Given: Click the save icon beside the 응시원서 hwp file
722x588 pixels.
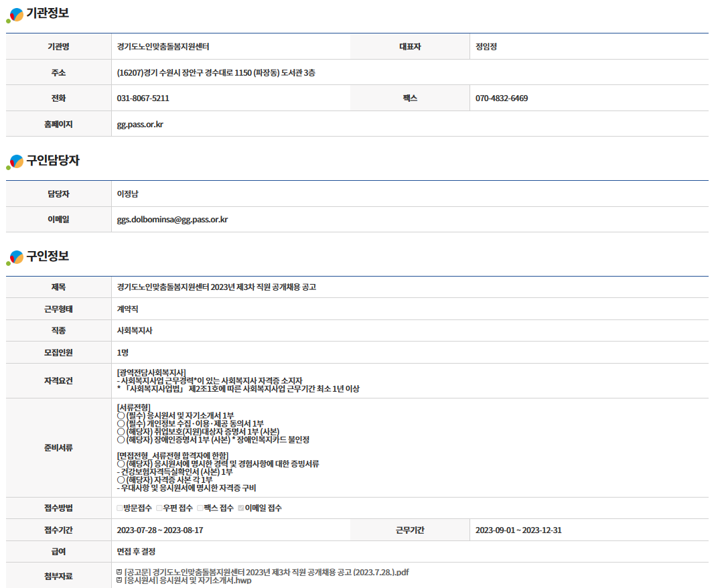Looking at the screenshot, I should click(119, 581).
